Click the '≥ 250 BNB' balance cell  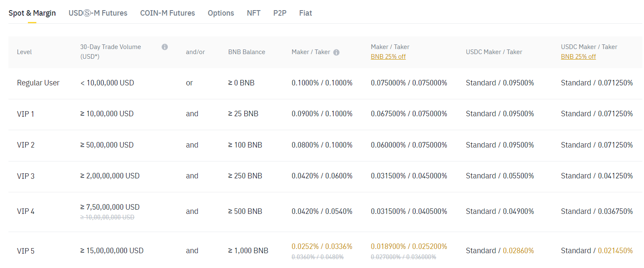coord(245,176)
